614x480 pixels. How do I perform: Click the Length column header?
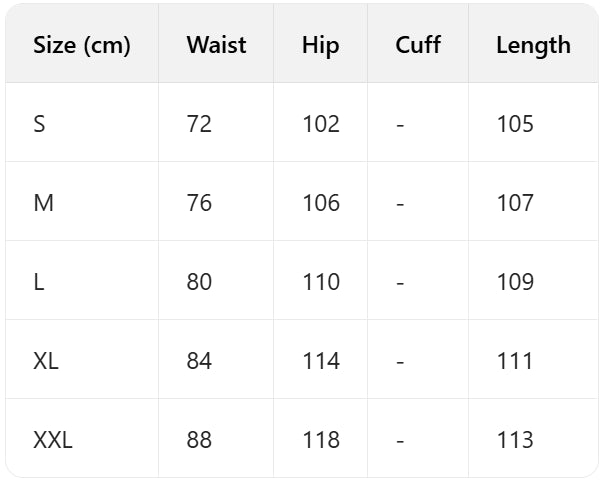pos(534,45)
